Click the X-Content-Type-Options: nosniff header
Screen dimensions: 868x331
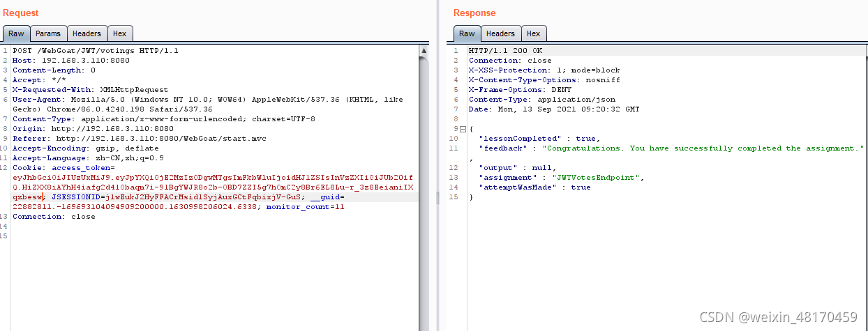pyautogui.click(x=544, y=80)
